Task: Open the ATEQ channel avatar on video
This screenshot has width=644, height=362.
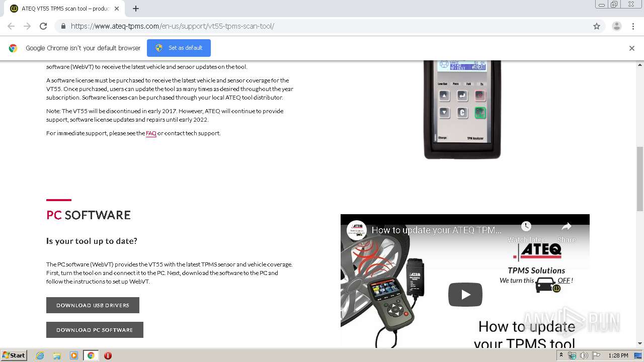Action: (357, 230)
